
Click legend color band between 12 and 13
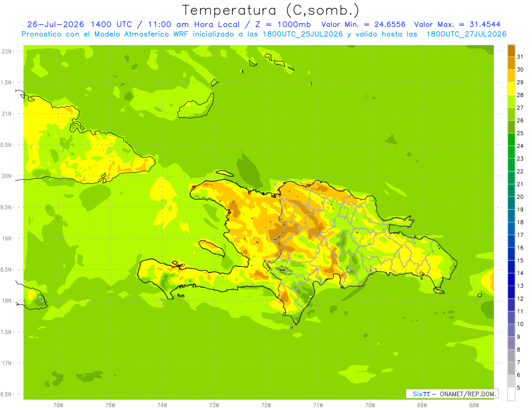511,292
